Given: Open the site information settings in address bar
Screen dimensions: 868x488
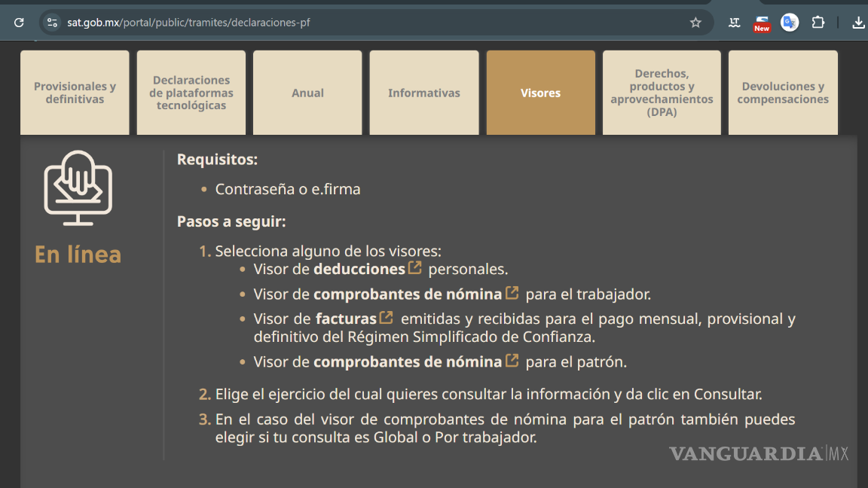Looking at the screenshot, I should coord(51,23).
